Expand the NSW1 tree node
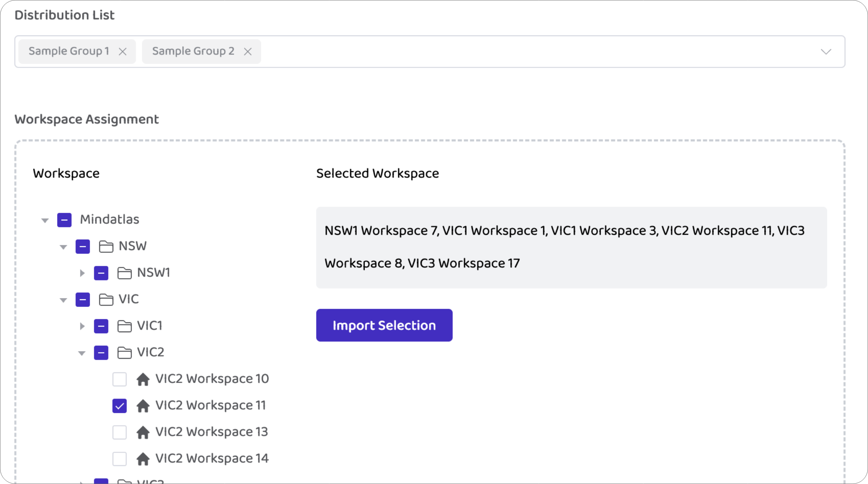 coord(82,273)
